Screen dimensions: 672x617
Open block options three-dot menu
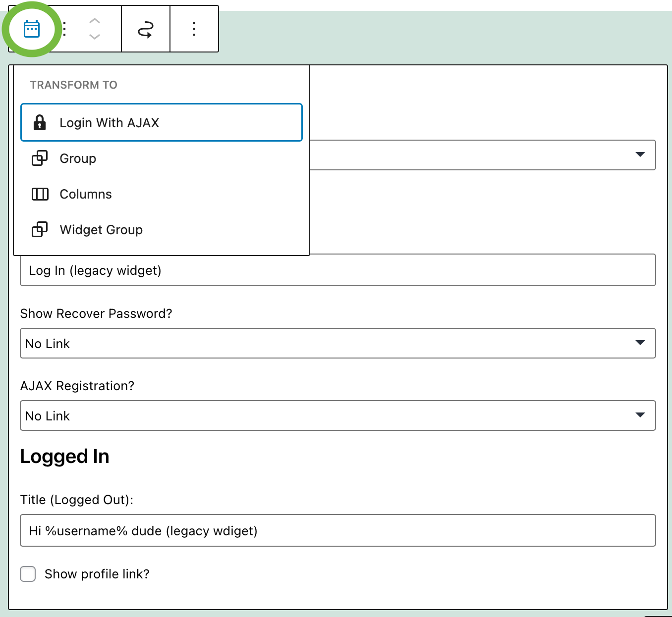194,29
